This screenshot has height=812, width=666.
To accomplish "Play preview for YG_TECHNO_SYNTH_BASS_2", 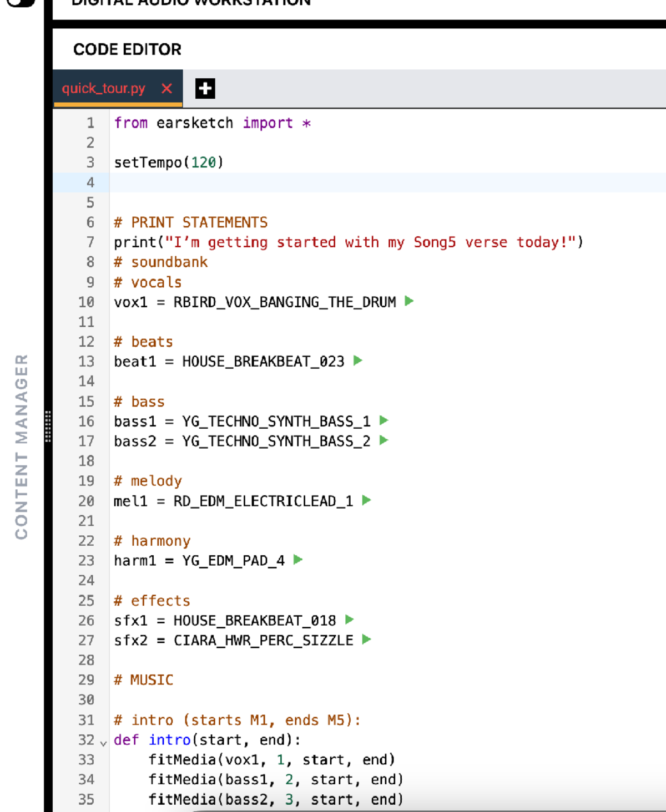I will [384, 440].
